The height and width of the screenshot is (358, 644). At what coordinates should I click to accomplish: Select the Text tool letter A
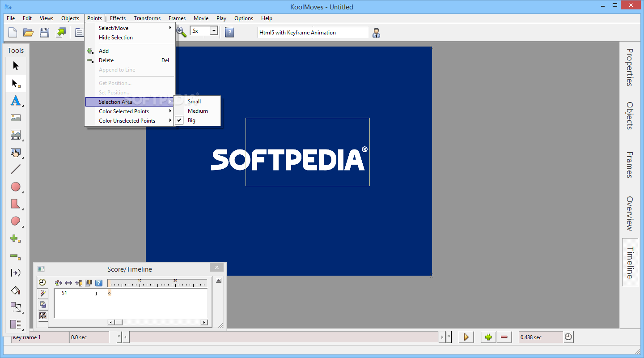[x=16, y=101]
